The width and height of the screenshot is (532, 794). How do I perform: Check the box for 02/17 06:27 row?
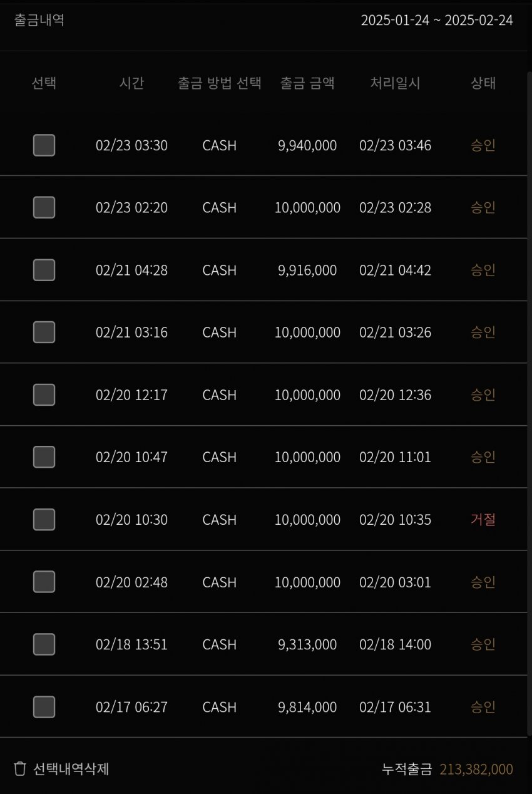coord(44,707)
